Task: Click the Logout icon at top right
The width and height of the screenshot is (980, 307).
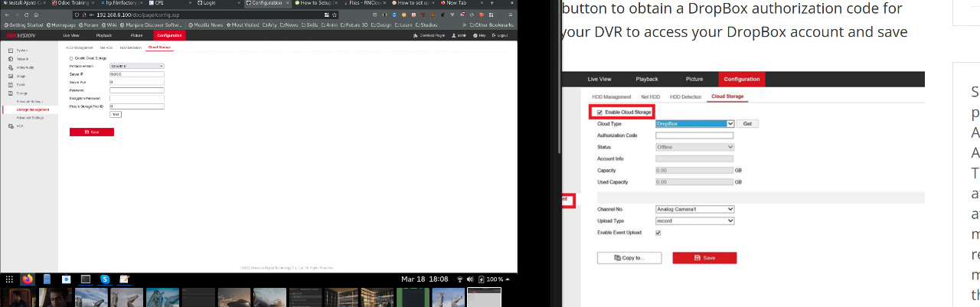Action: click(494, 36)
